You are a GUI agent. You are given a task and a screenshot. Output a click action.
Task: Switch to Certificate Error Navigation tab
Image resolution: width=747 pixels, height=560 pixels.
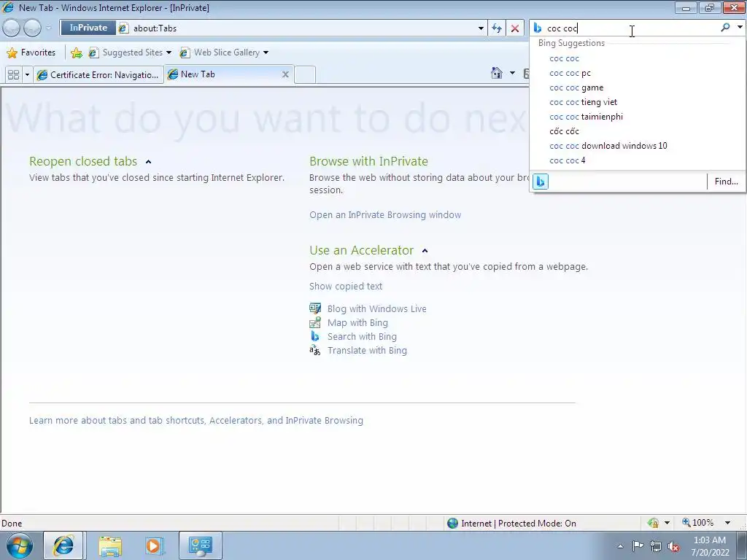coord(98,75)
